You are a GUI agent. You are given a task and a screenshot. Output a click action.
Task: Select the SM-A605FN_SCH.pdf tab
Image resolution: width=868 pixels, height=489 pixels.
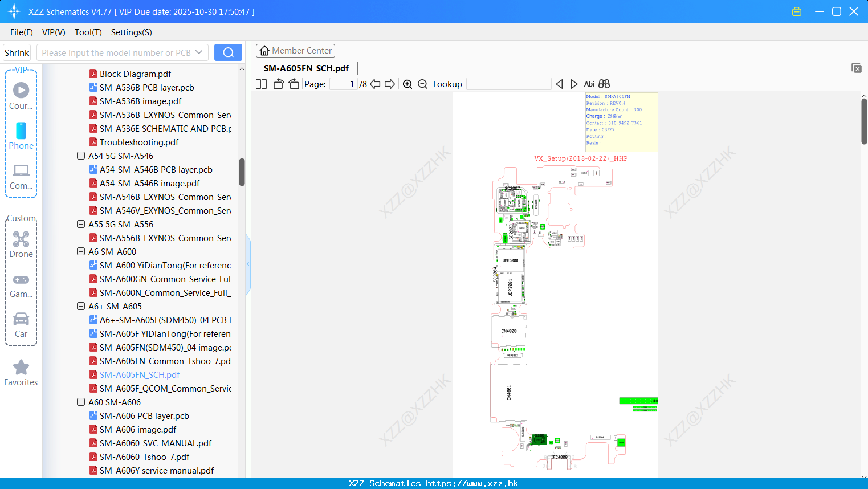tap(306, 68)
